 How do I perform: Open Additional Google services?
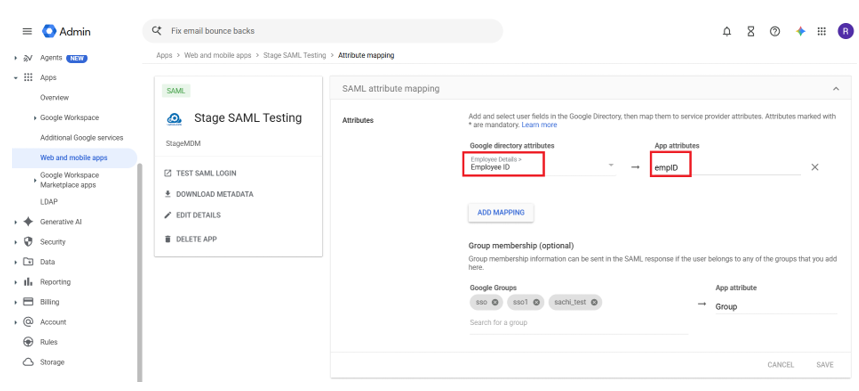[82, 137]
